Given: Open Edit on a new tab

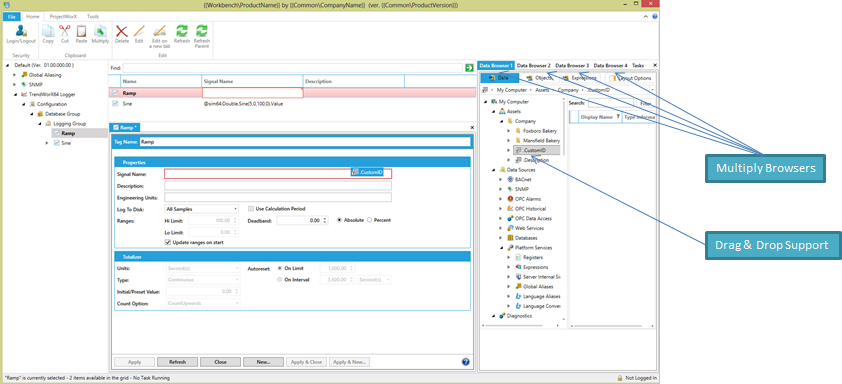Looking at the screenshot, I should (159, 31).
